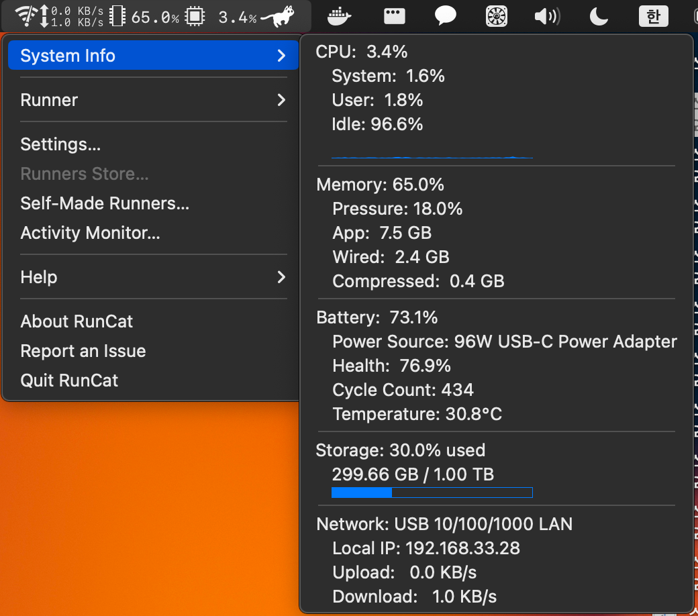Click the App: 7.5 GB line
This screenshot has height=616, width=698.
pyautogui.click(x=382, y=233)
